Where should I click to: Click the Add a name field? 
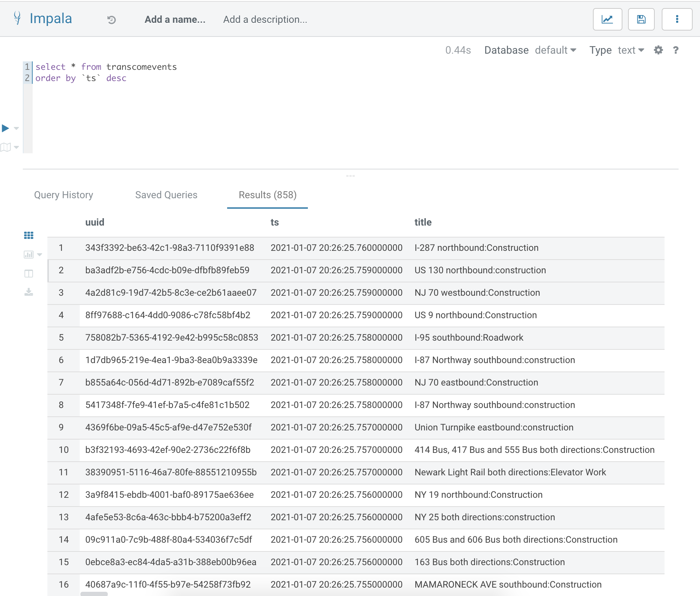tap(175, 20)
